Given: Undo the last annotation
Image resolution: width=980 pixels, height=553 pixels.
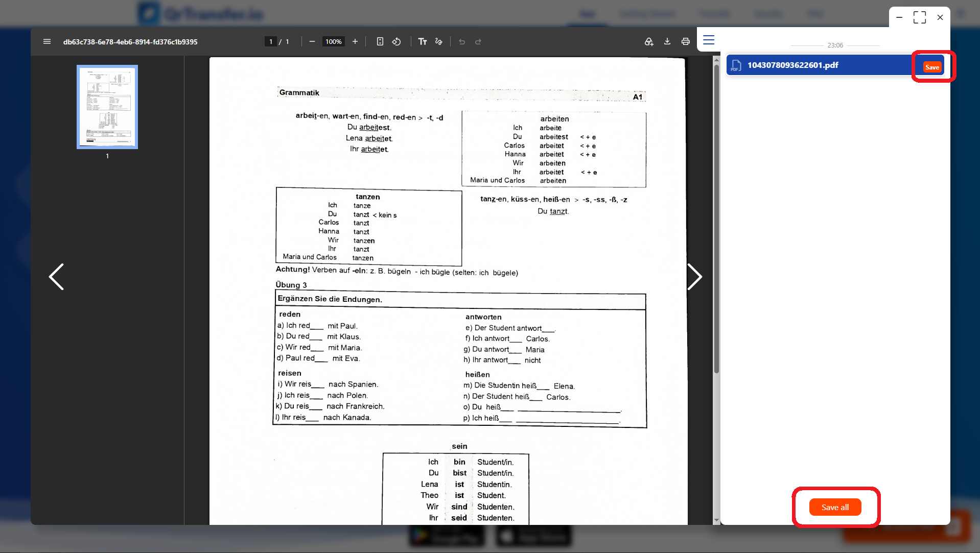Looking at the screenshot, I should coord(462,41).
